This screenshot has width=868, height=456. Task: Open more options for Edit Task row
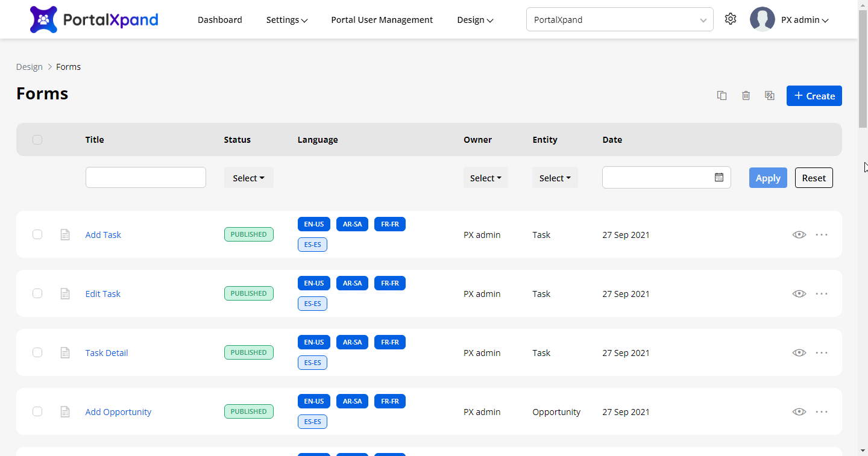coord(822,294)
